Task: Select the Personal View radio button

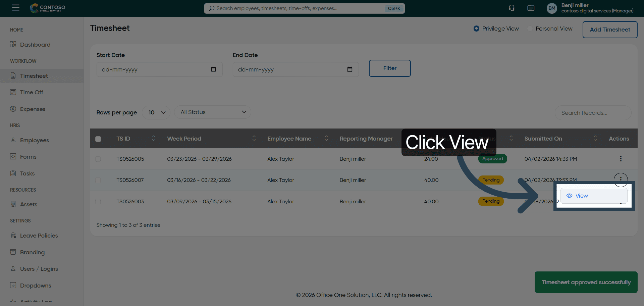Action: [x=530, y=29]
